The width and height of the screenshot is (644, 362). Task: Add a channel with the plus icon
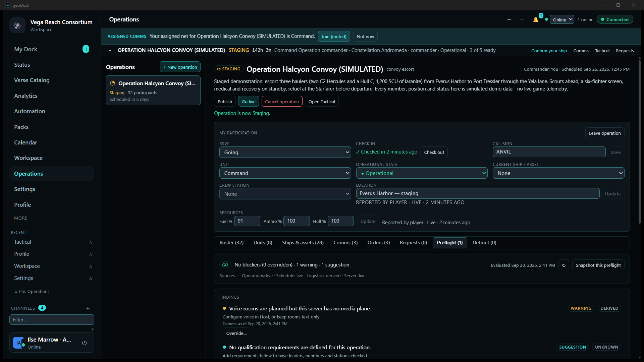(x=88, y=308)
